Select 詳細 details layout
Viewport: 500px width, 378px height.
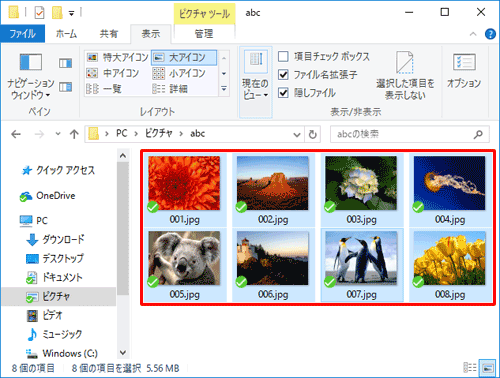[170, 89]
